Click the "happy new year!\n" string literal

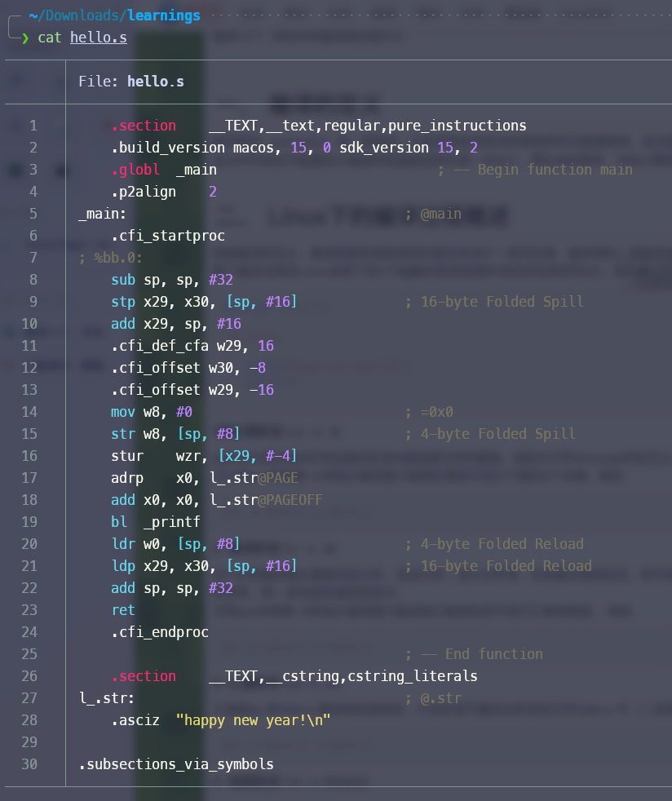[258, 720]
